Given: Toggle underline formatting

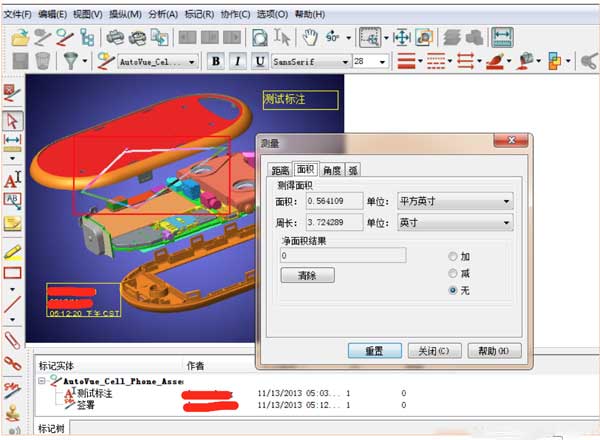Looking at the screenshot, I should tap(260, 61).
